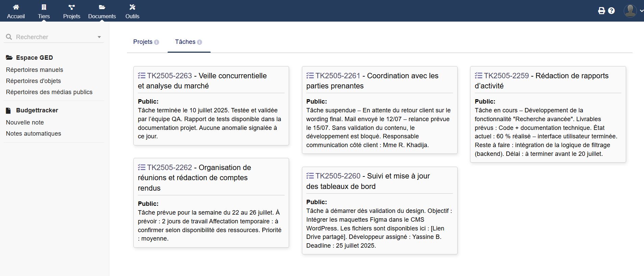This screenshot has height=276, width=644.
Task: Click the Accueil home icon
Action: click(16, 7)
